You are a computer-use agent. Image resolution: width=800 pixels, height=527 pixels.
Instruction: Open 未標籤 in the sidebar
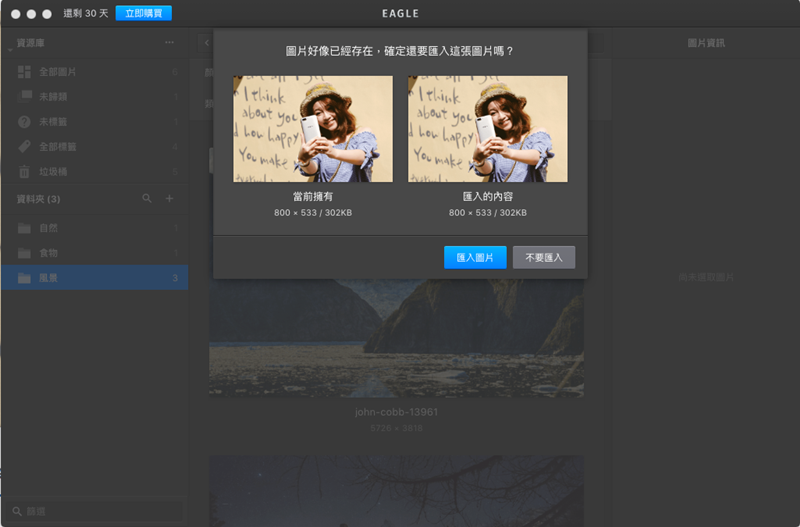[94, 121]
